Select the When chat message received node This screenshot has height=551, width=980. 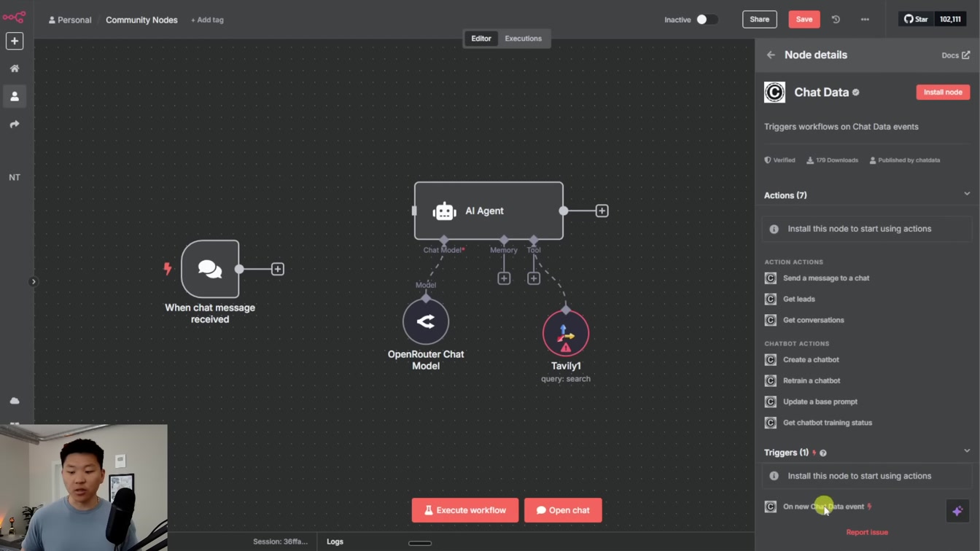point(210,269)
